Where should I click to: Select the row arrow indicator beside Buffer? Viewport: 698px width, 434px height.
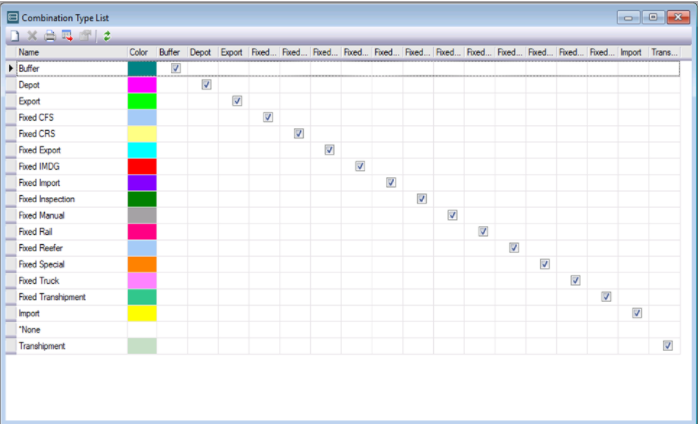point(11,68)
